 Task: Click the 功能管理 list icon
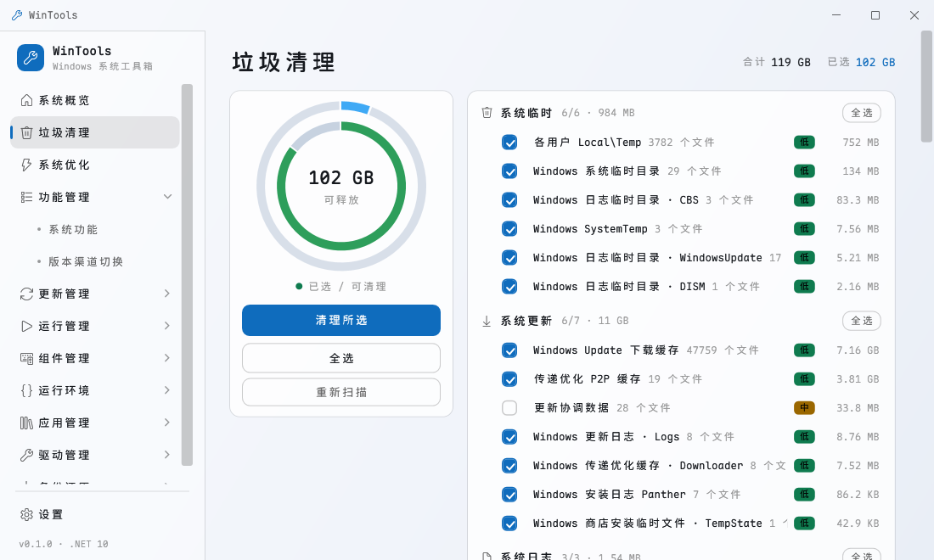click(27, 197)
